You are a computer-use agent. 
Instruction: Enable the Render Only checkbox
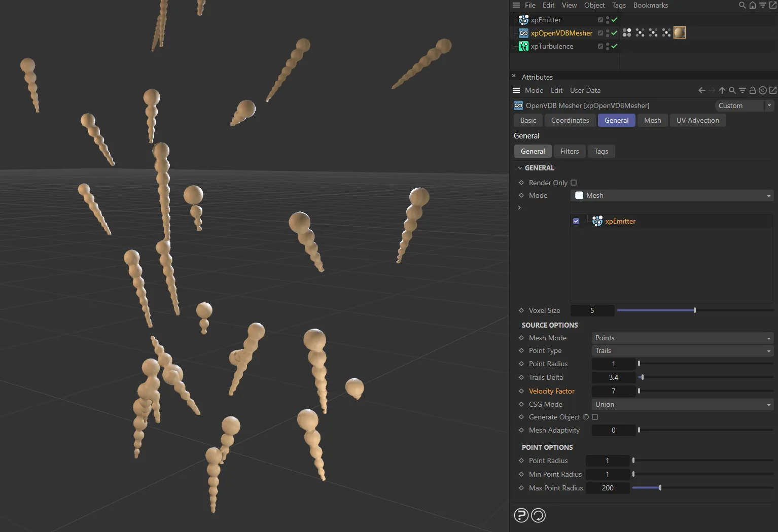click(x=574, y=183)
